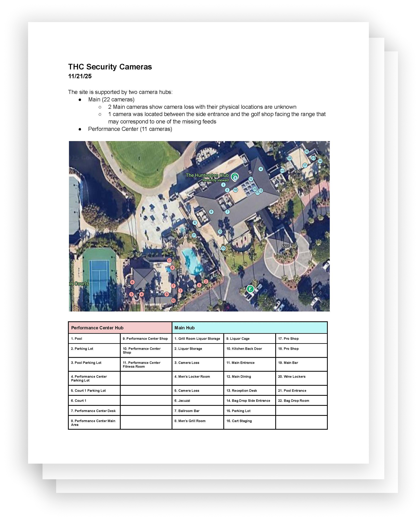Select blue marker 15 near the driveway
This screenshot has height=521, width=420.
pyautogui.click(x=223, y=248)
